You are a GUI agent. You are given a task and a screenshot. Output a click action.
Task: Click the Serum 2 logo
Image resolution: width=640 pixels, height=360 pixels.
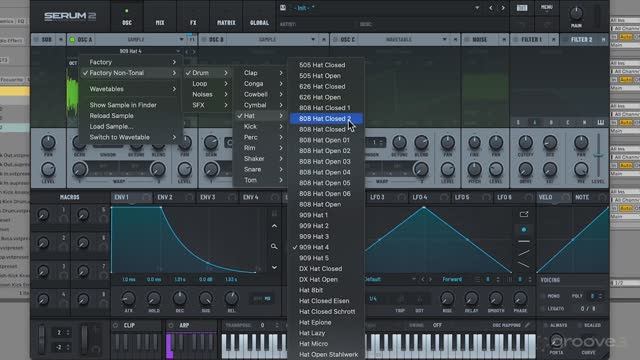tap(70, 16)
